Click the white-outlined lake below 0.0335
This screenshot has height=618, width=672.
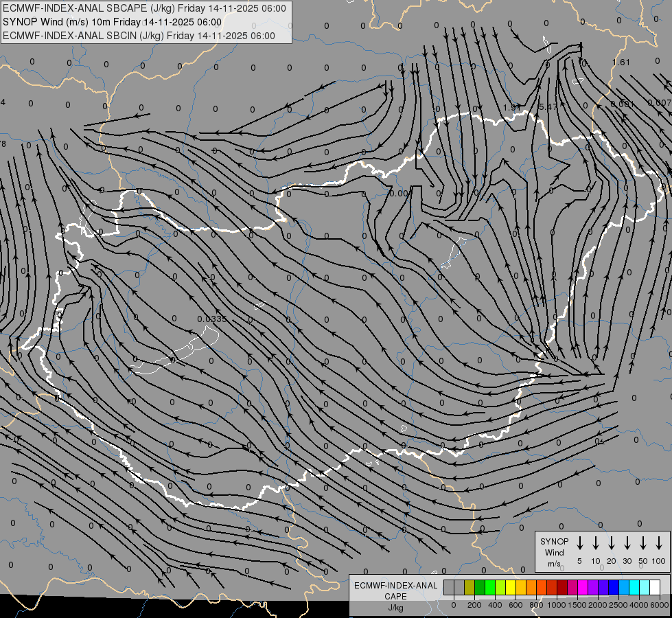pos(175,350)
